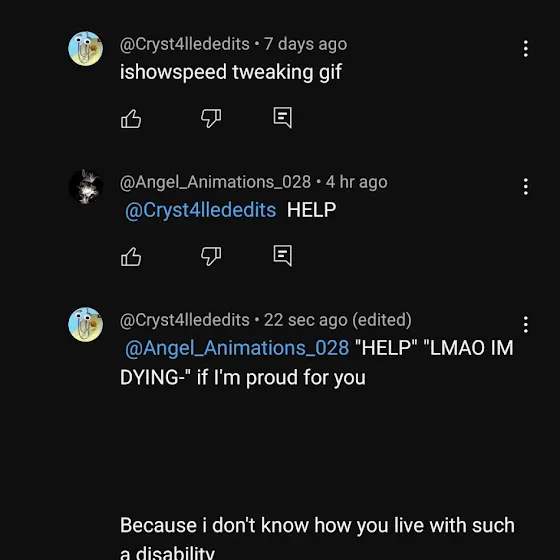This screenshot has height=560, width=560.
Task: Click the '7 days ago' timestamp
Action: (x=305, y=44)
